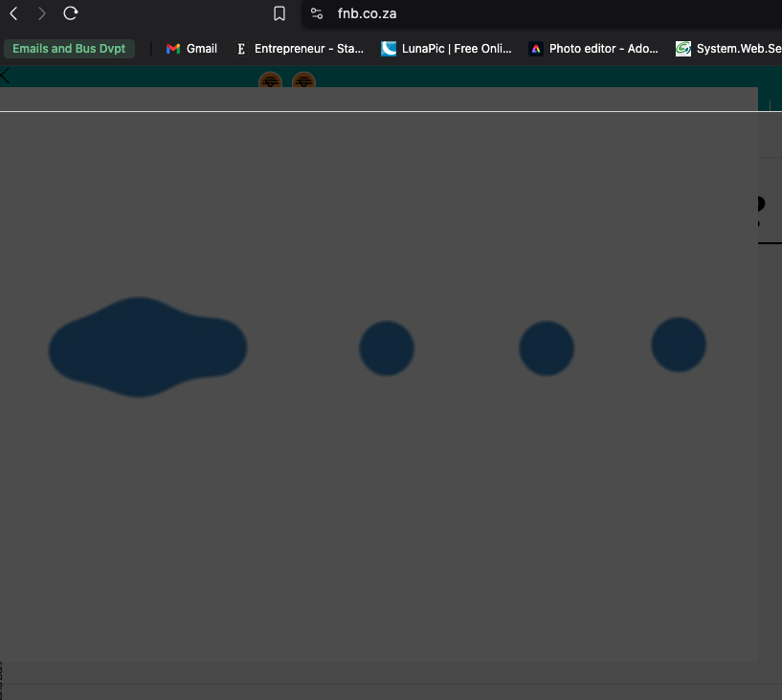
Task: Close the overlay using the page X icon
Action: [5, 76]
